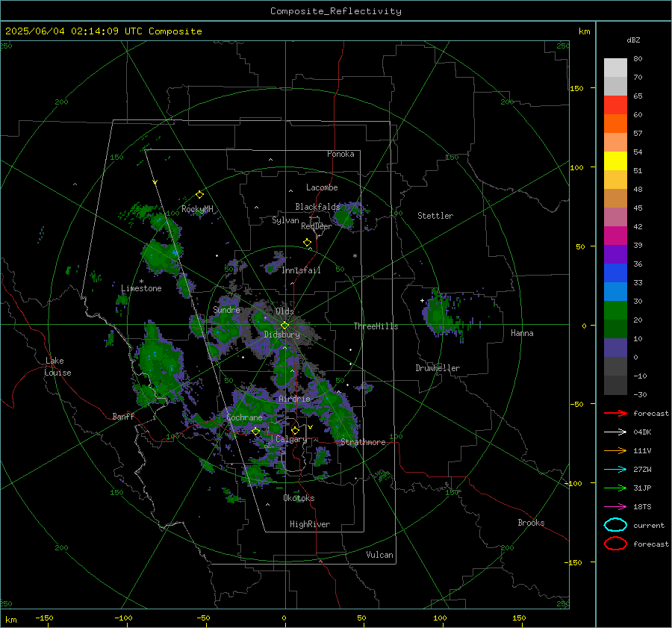Select the Cochrane label
Viewport: 672px width, 628px height.
[244, 417]
